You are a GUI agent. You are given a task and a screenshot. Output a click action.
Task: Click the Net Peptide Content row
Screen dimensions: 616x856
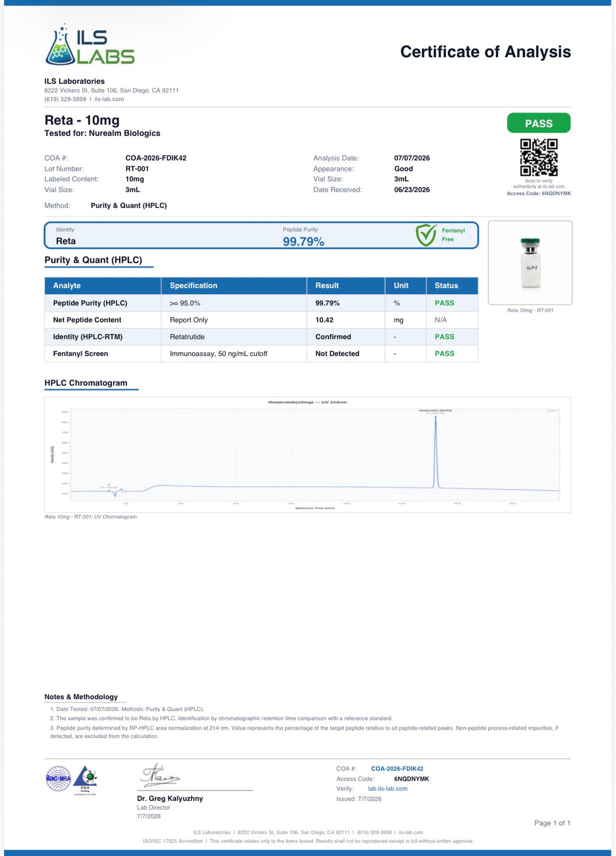pos(261,320)
